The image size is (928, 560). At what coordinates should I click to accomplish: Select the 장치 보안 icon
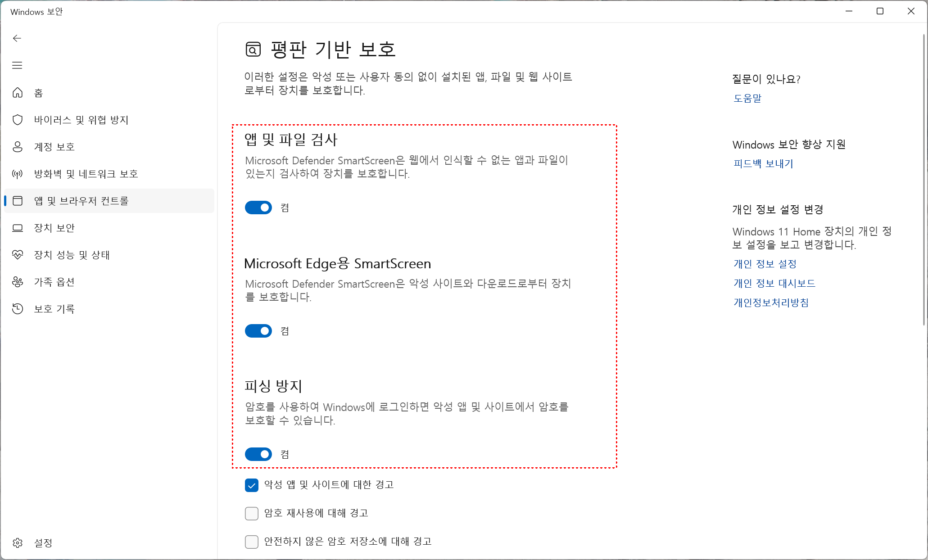(x=18, y=228)
